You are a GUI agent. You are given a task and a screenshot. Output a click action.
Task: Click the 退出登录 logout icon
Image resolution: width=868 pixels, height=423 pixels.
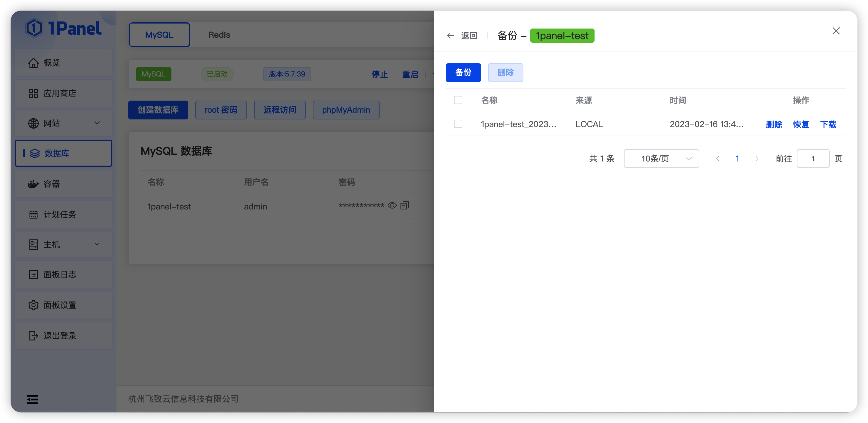(x=33, y=335)
